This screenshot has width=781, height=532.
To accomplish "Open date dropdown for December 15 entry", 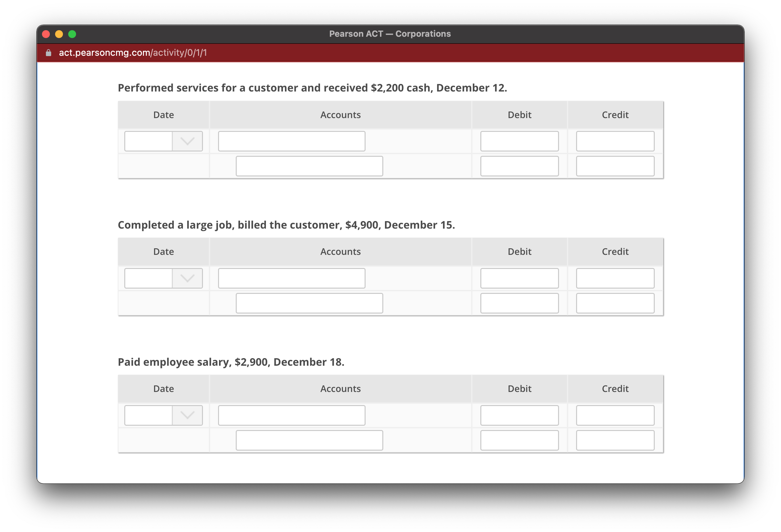I will [x=187, y=278].
